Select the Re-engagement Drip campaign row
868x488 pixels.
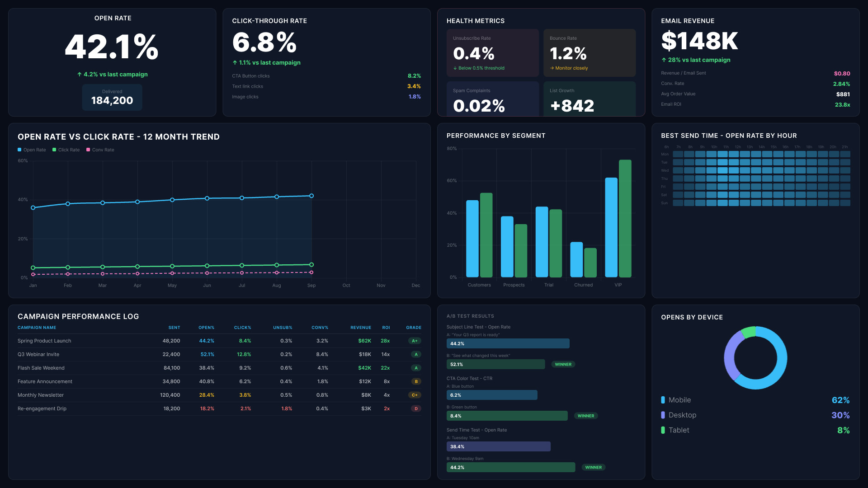[219, 408]
